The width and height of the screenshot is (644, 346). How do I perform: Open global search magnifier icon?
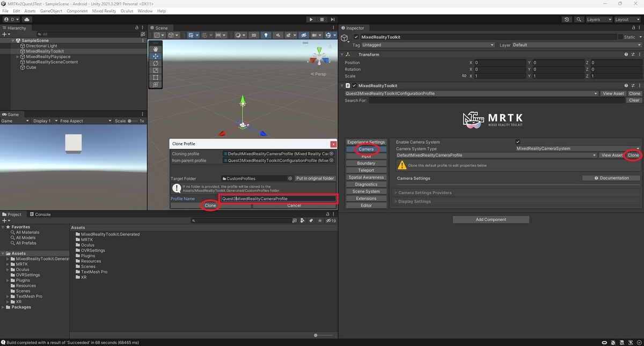click(579, 19)
